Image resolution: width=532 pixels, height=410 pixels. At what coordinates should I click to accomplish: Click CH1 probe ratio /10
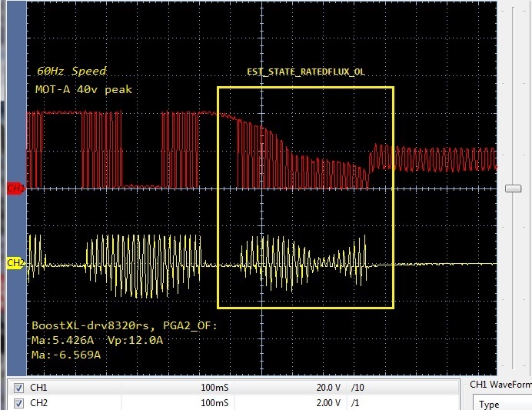pos(357,388)
